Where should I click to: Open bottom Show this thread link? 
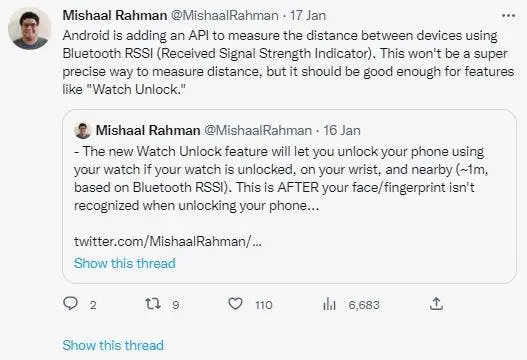[x=113, y=345]
